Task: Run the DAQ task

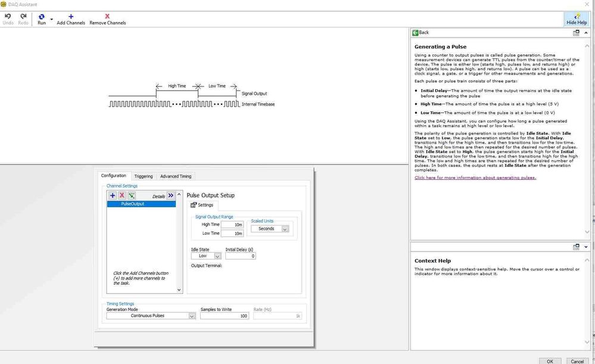Action: (x=41, y=19)
